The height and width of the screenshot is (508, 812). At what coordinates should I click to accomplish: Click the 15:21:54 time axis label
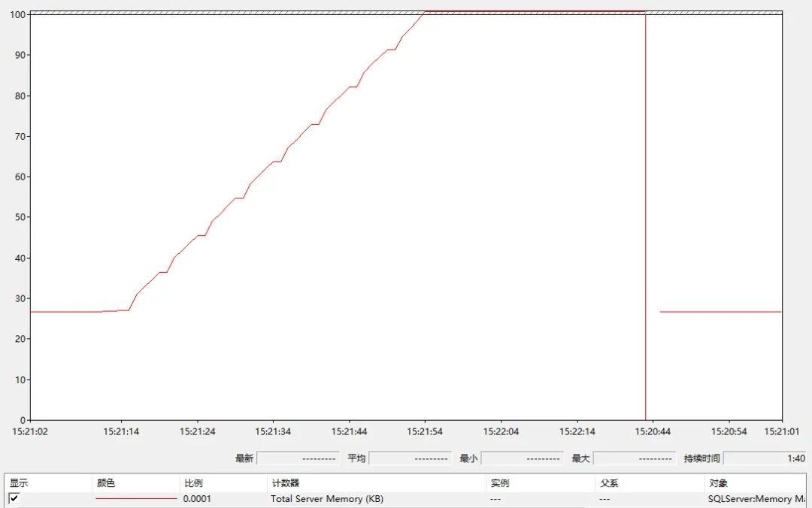pos(425,431)
